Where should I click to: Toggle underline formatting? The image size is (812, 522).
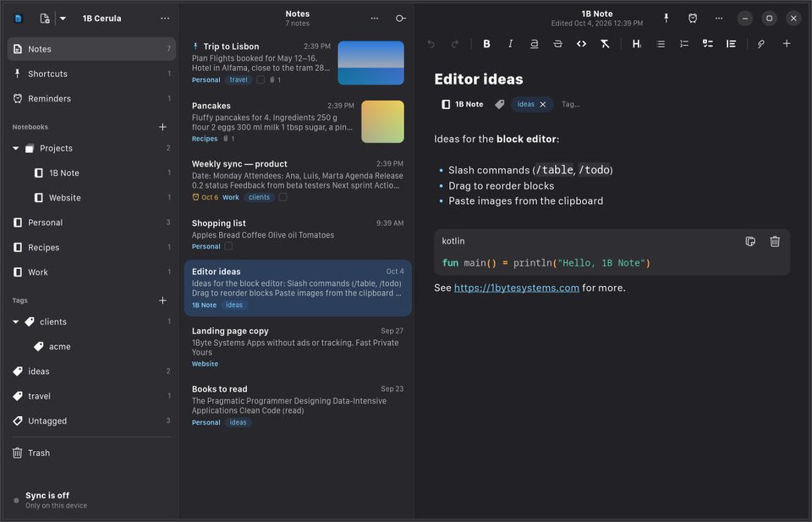tap(534, 44)
